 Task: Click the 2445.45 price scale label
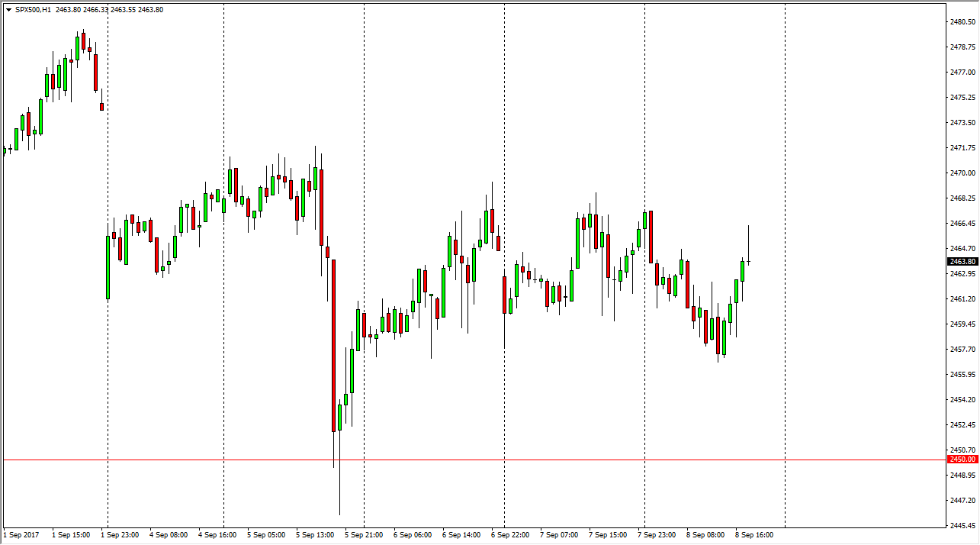coord(961,525)
